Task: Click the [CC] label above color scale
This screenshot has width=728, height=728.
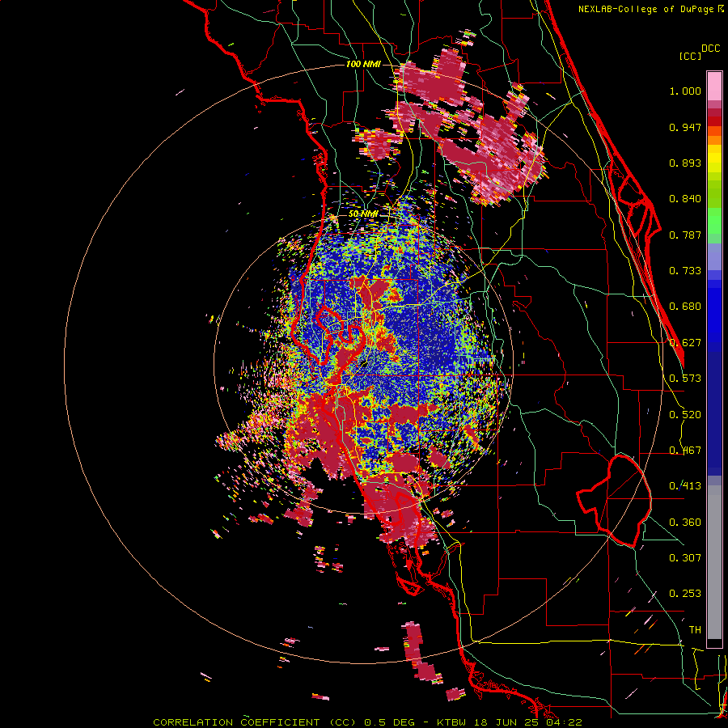Action: pos(690,56)
